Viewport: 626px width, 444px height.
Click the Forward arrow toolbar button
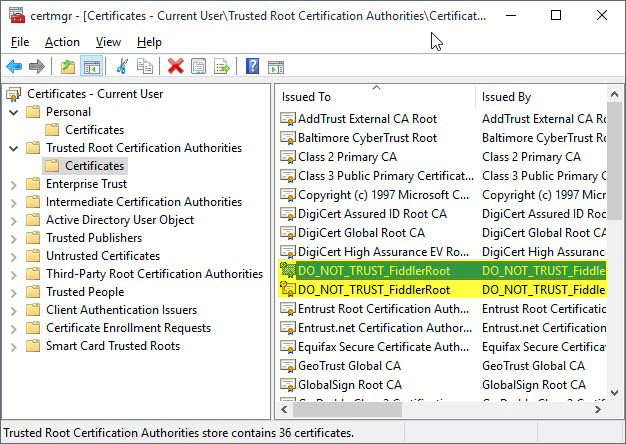[37, 66]
